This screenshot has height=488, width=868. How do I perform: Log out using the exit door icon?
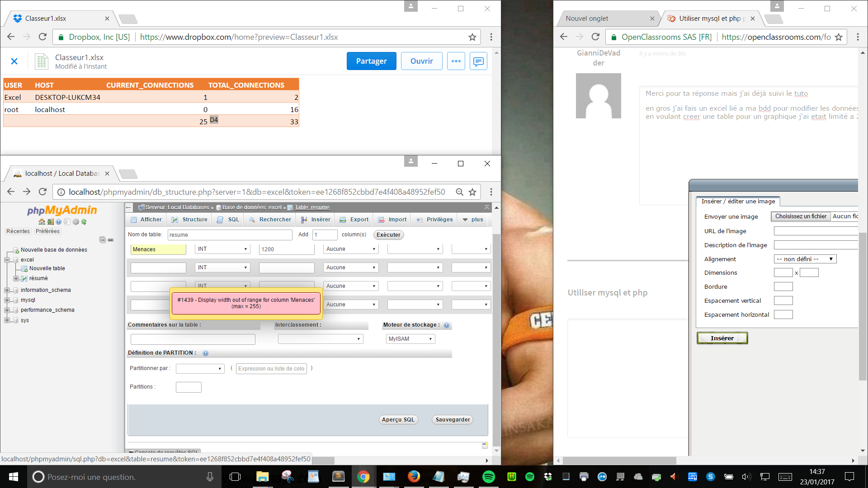[50, 222]
